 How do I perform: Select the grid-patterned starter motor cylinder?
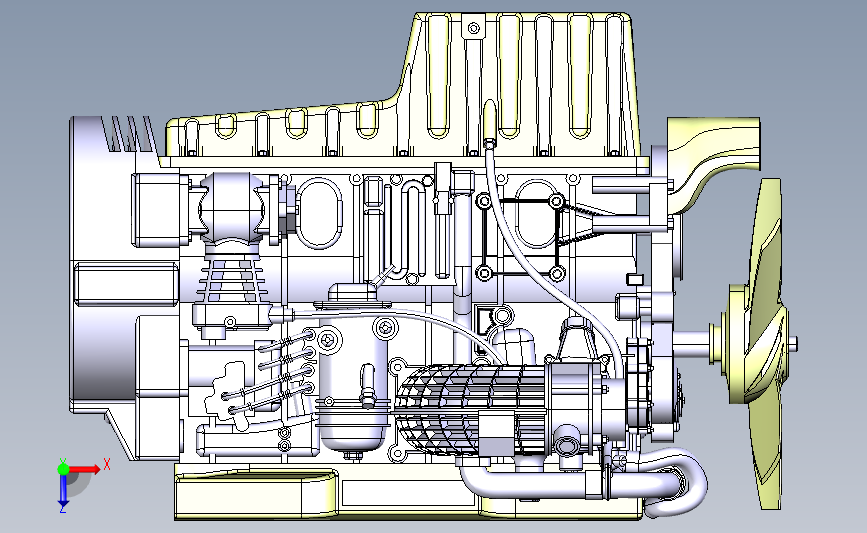[x=470, y=409]
